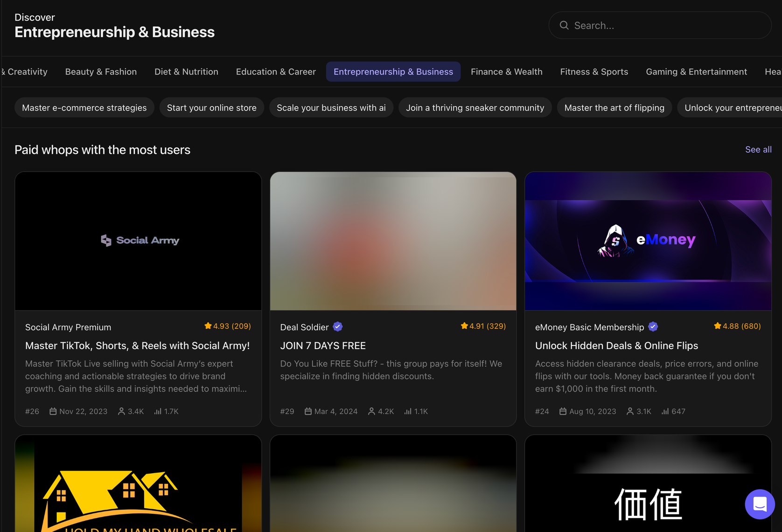The height and width of the screenshot is (532, 782).
Task: Click Deal Soldier verified badge
Action: (x=338, y=327)
